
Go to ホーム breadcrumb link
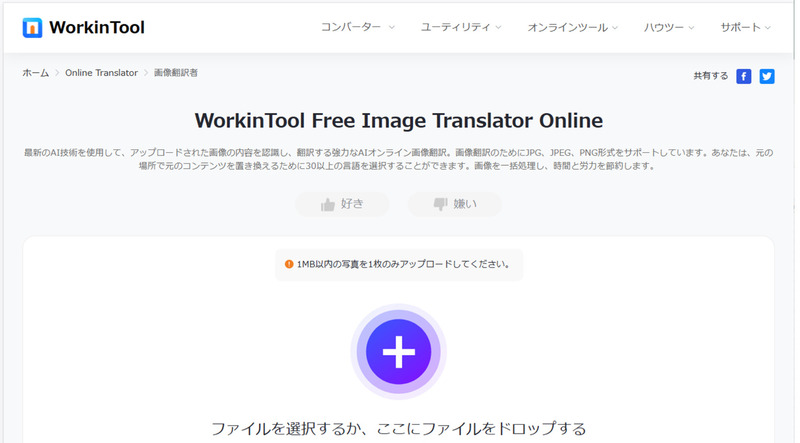[x=36, y=73]
